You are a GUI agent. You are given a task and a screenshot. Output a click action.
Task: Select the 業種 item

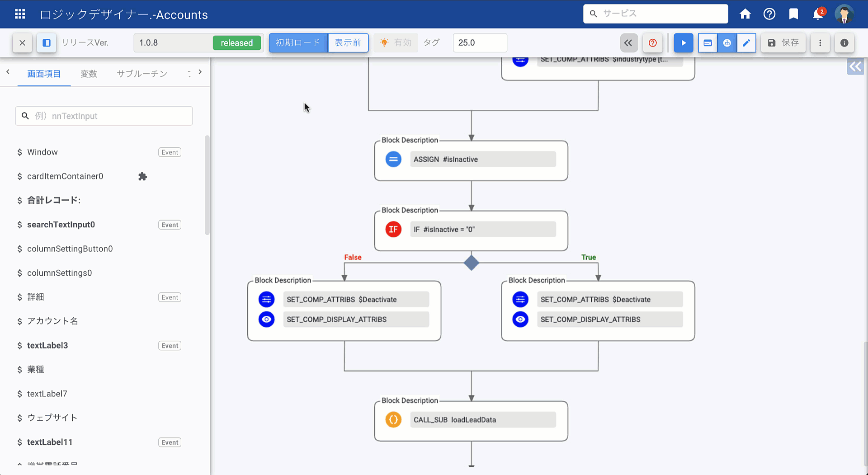coord(36,369)
